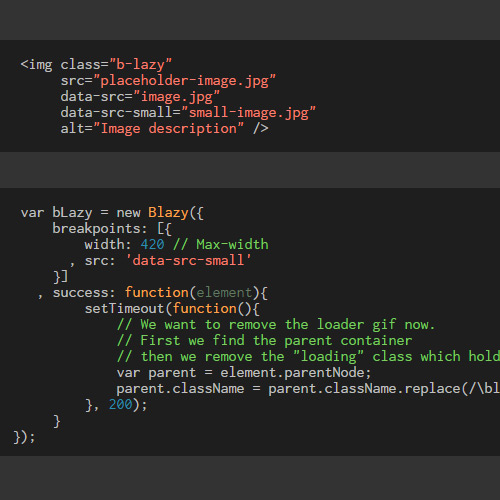Click the orange Blazy constructor name
500x500 pixels.
(x=168, y=213)
